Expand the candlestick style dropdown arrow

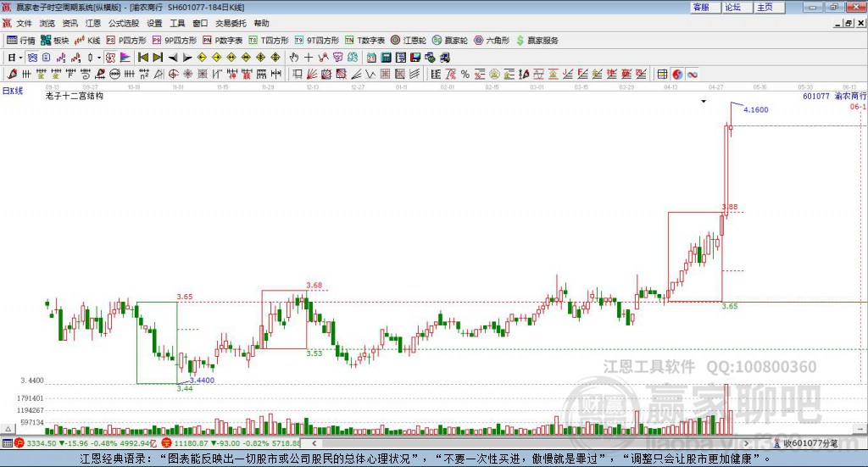99,58
